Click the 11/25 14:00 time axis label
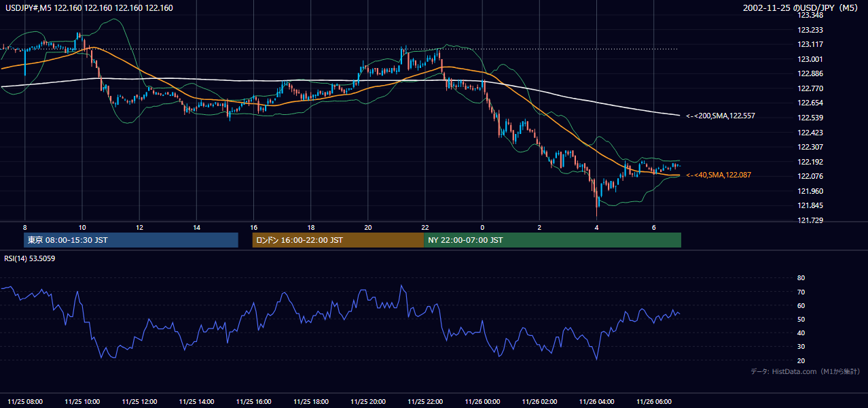 (197, 402)
